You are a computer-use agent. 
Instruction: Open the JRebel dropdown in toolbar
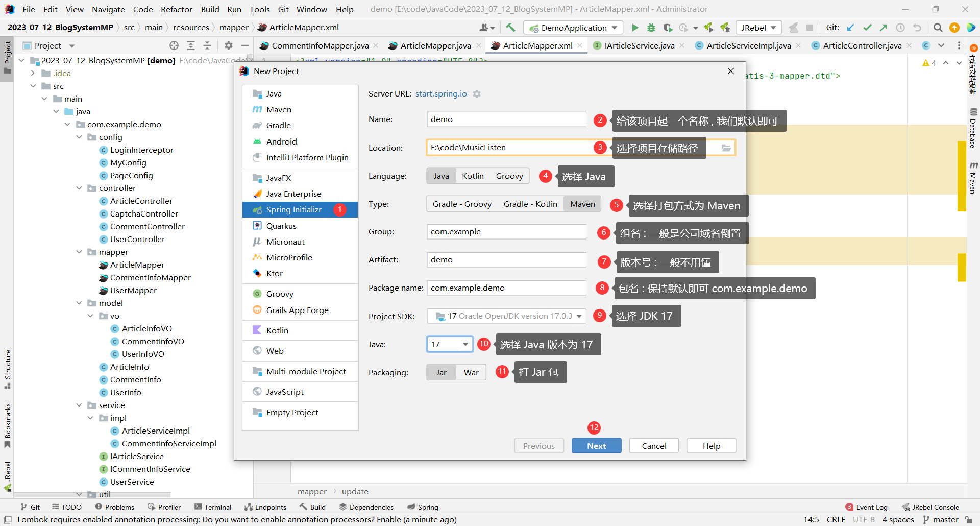tap(759, 28)
